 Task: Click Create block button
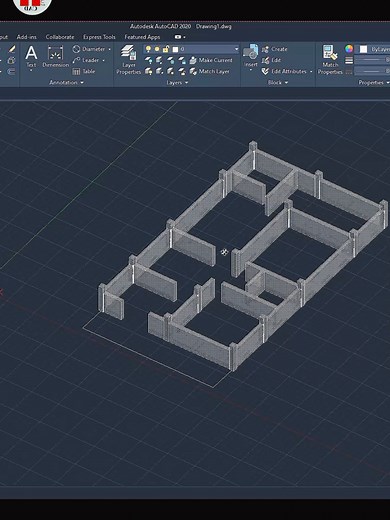[x=274, y=49]
